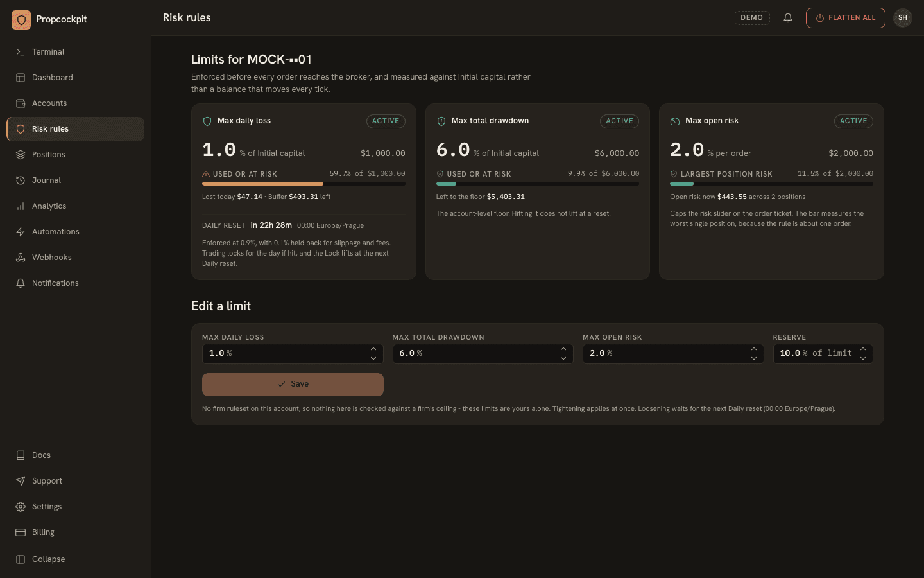Click the Journal history icon
The height and width of the screenshot is (578, 924).
pyautogui.click(x=21, y=180)
